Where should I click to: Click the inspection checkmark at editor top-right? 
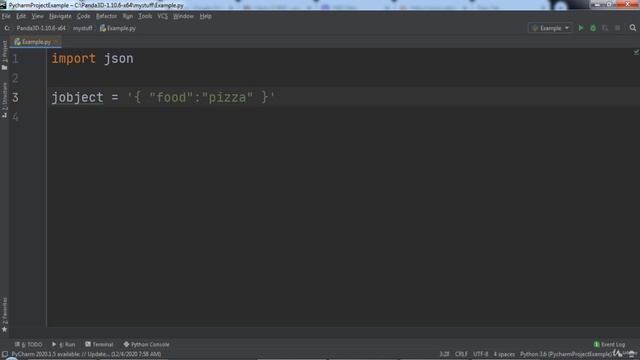[636, 52]
